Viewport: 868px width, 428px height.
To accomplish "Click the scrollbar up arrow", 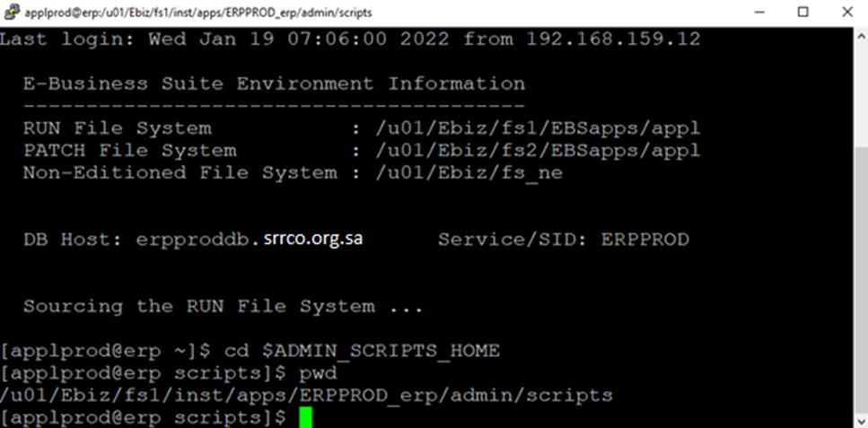I will [x=859, y=38].
